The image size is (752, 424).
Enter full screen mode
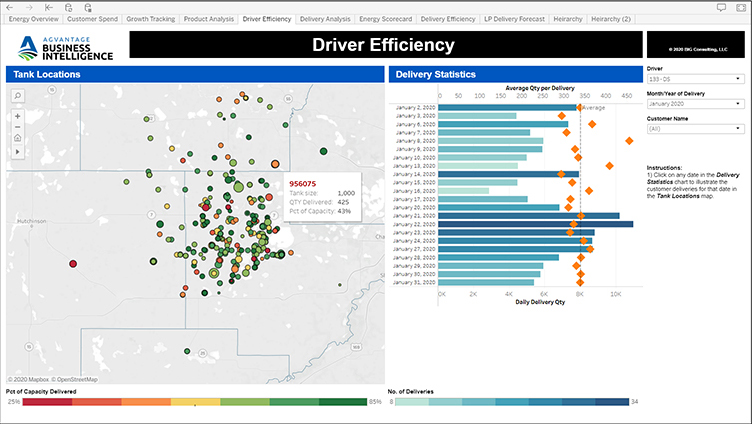coord(740,6)
